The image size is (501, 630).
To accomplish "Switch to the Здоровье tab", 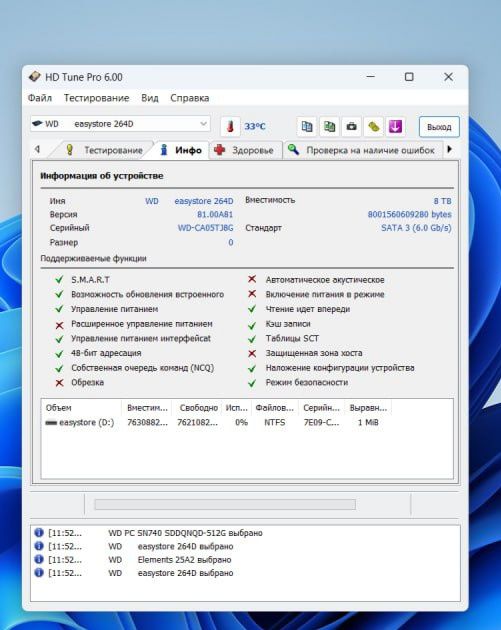I will [x=244, y=150].
